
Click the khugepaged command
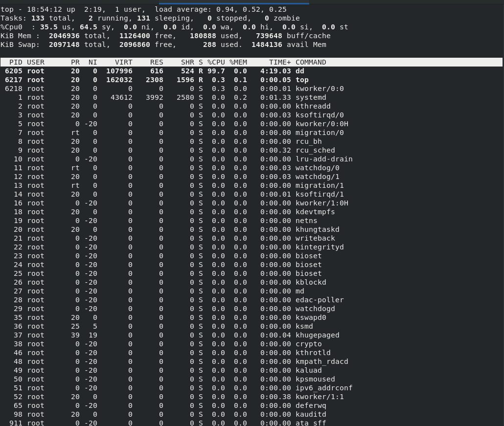(317, 335)
